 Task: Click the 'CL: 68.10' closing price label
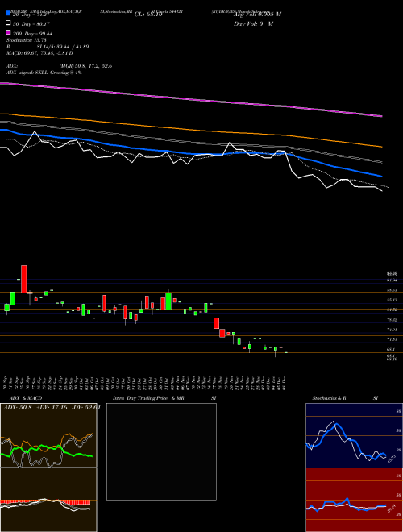pos(148,15)
